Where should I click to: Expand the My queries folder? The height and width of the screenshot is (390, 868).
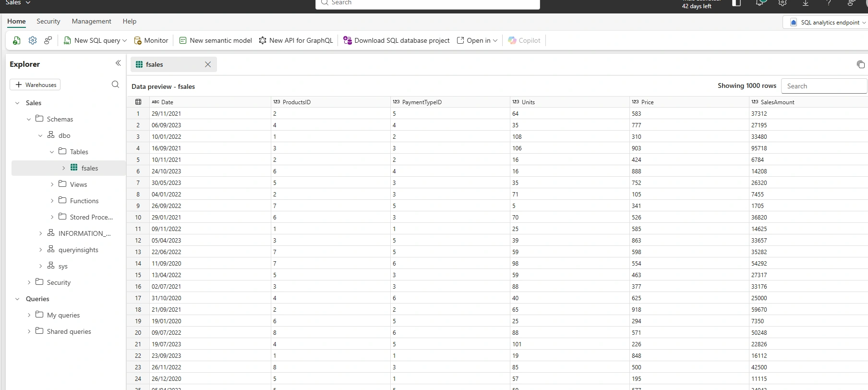pyautogui.click(x=29, y=315)
